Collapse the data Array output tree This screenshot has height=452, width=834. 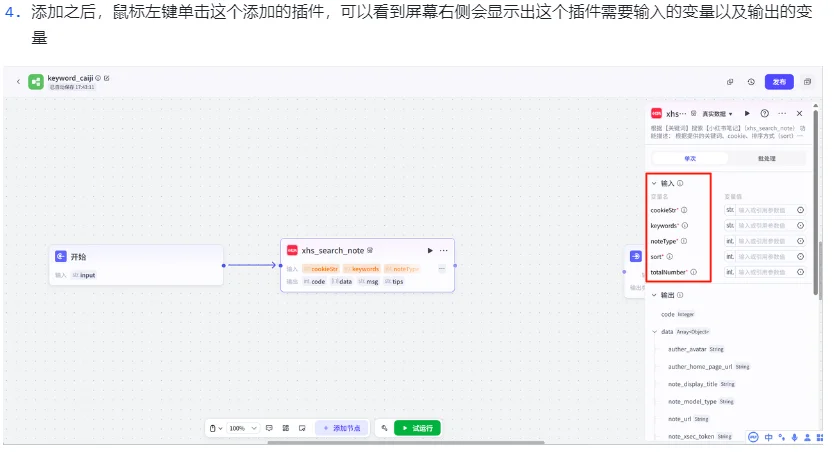pyautogui.click(x=654, y=332)
